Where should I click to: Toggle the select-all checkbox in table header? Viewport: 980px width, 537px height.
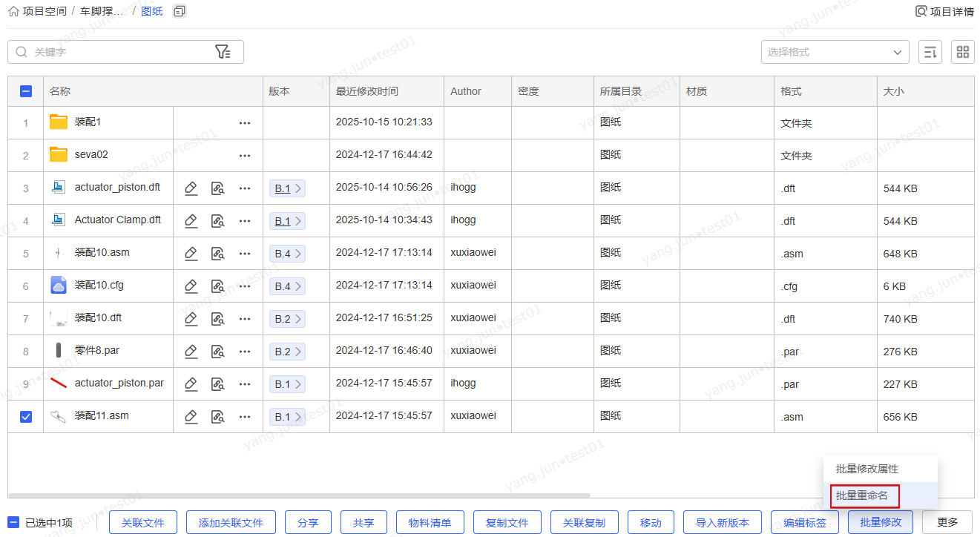tap(26, 91)
